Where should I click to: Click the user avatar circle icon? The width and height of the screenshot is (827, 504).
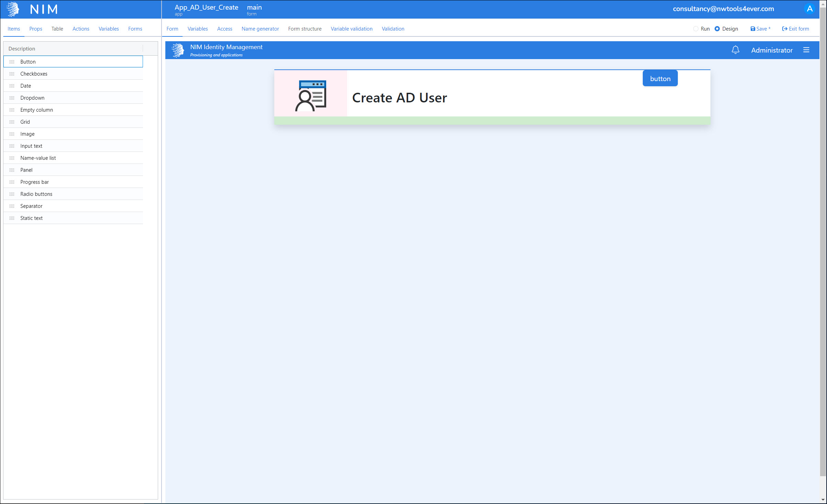click(809, 9)
